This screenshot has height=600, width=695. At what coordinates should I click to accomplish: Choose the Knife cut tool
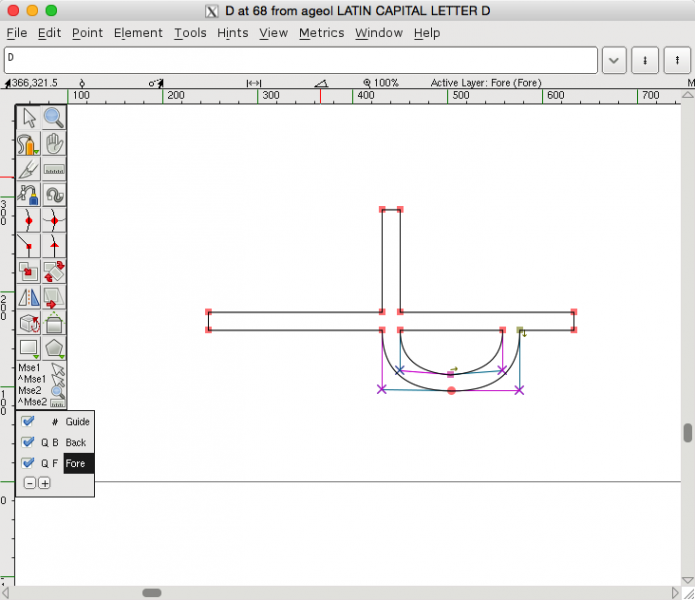[x=28, y=170]
